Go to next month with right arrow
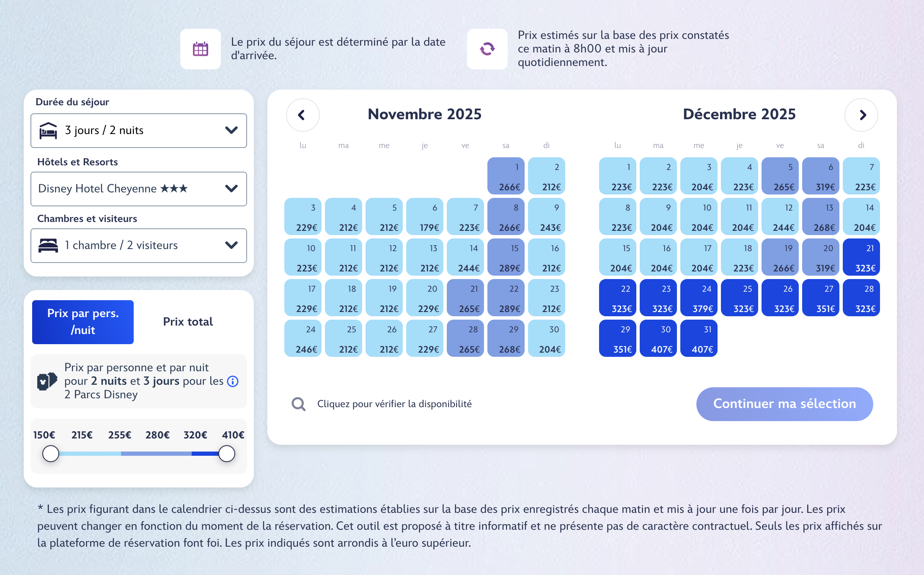Image resolution: width=924 pixels, height=575 pixels. click(x=861, y=115)
